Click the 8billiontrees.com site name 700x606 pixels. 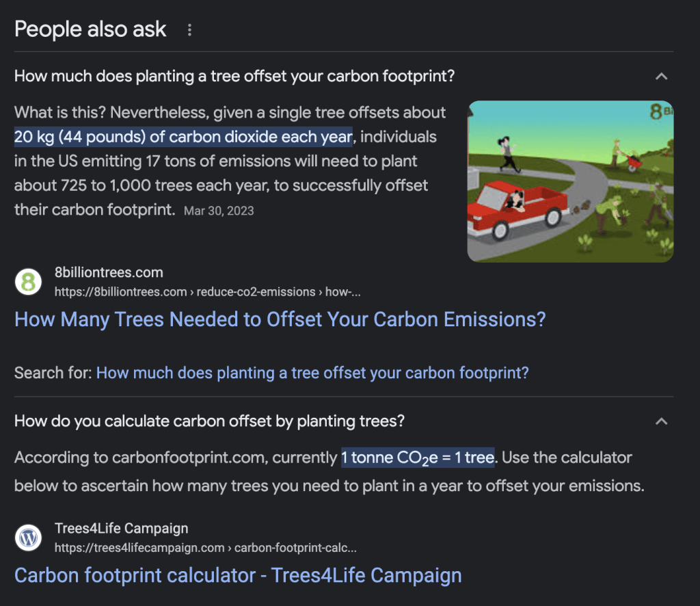pos(109,272)
